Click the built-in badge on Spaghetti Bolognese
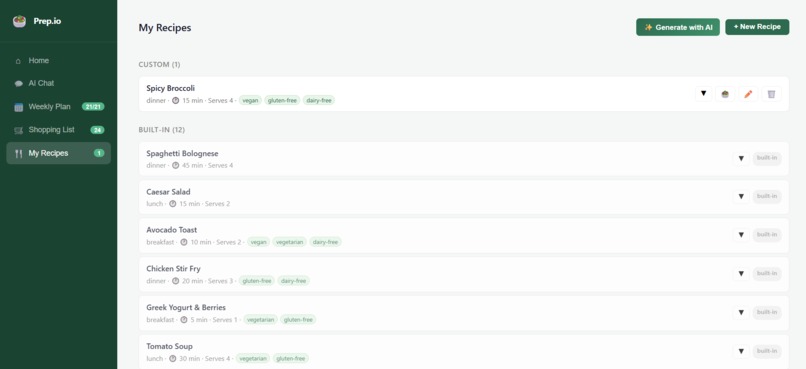This screenshot has height=369, width=806. pyautogui.click(x=767, y=158)
